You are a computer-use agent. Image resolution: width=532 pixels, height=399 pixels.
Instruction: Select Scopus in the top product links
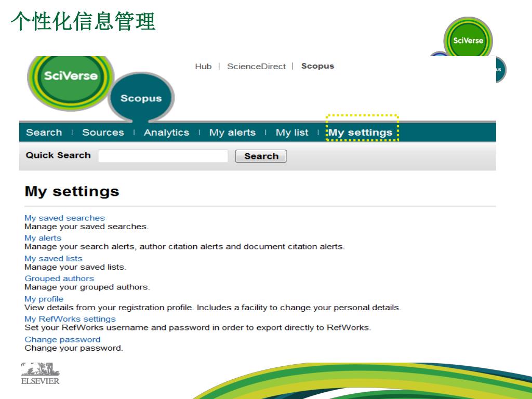(317, 66)
